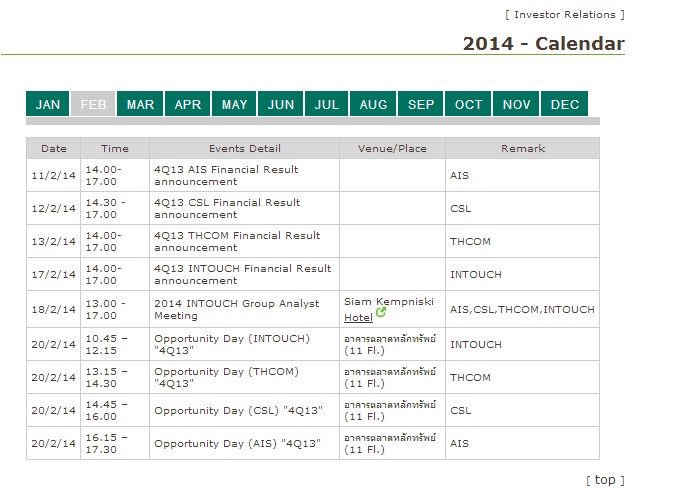Click Opportunity Day (THCOM) event text
Image resolution: width=677 pixels, height=488 pixels.
coord(226,377)
